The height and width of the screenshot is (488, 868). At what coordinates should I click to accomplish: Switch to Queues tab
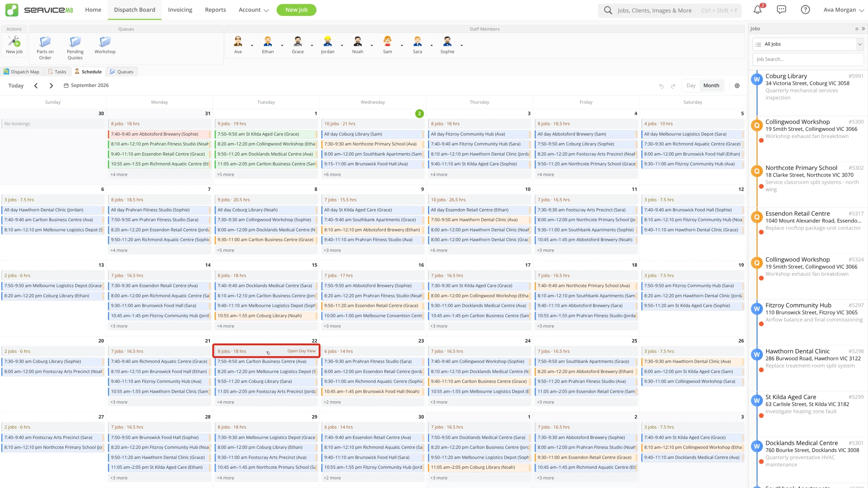(121, 72)
